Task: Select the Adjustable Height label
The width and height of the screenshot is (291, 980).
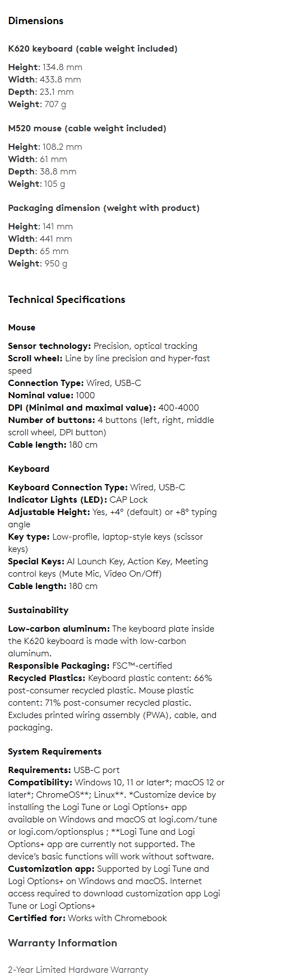Action: 49,512
